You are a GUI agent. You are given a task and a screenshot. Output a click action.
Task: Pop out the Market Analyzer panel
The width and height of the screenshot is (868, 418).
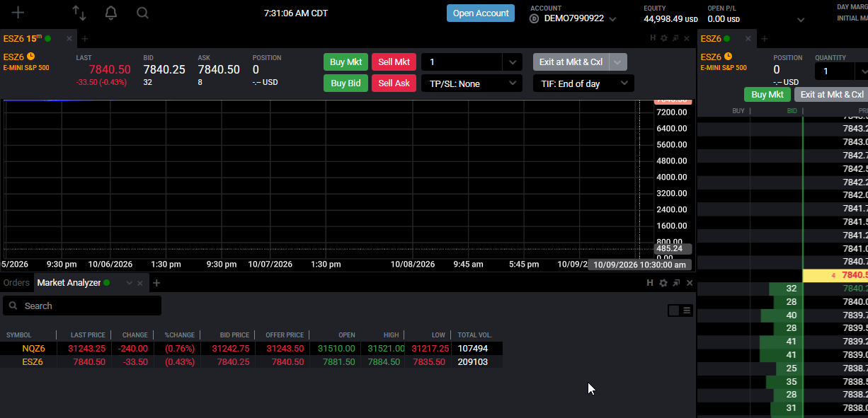tap(676, 283)
